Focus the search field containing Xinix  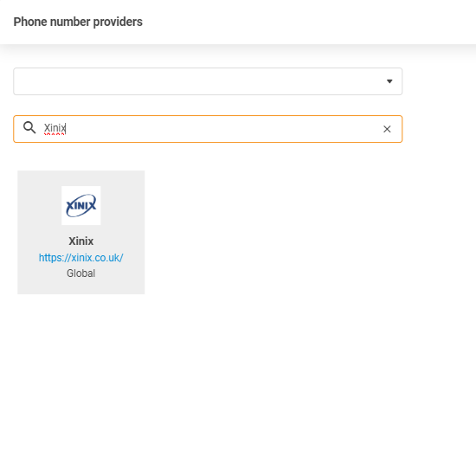tap(208, 129)
